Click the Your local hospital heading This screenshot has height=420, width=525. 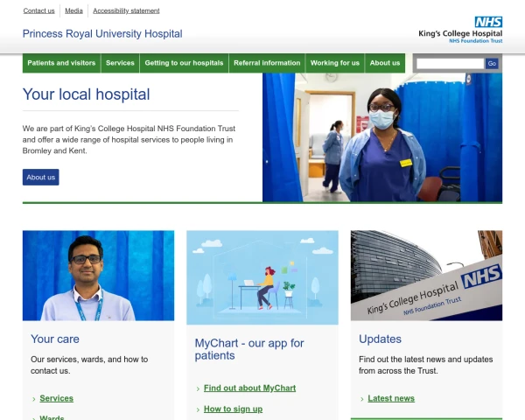point(86,94)
